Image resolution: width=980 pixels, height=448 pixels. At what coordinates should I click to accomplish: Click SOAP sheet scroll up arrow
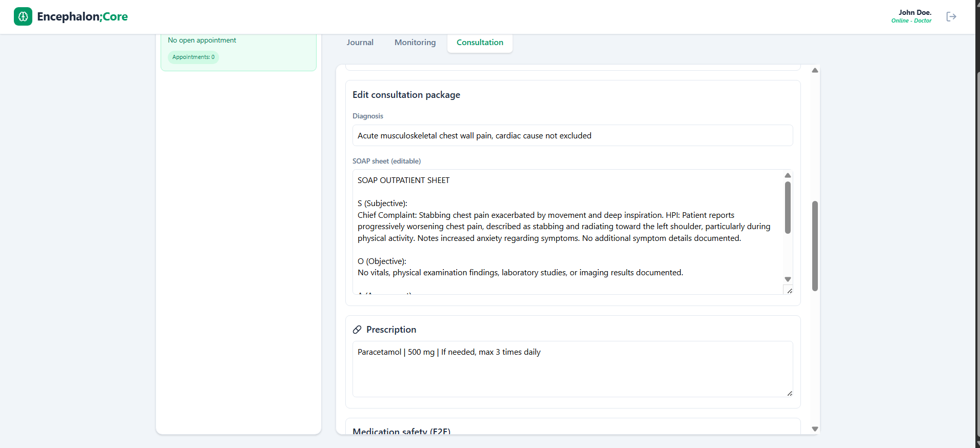click(x=788, y=175)
